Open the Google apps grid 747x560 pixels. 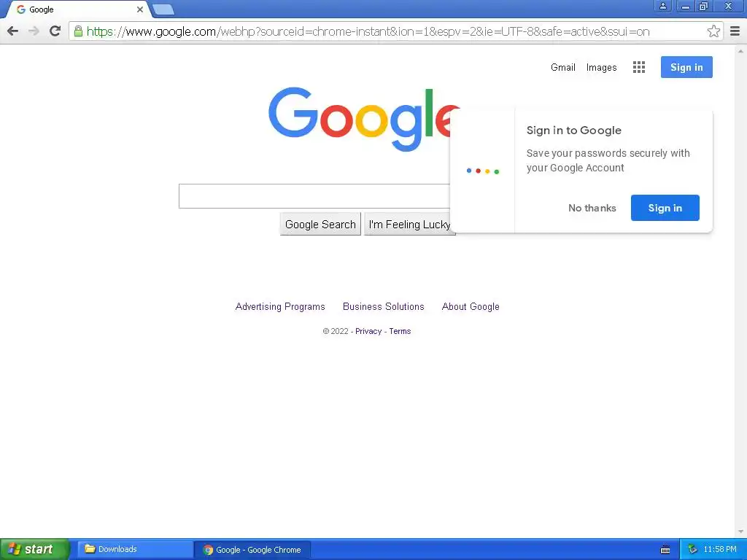(639, 67)
